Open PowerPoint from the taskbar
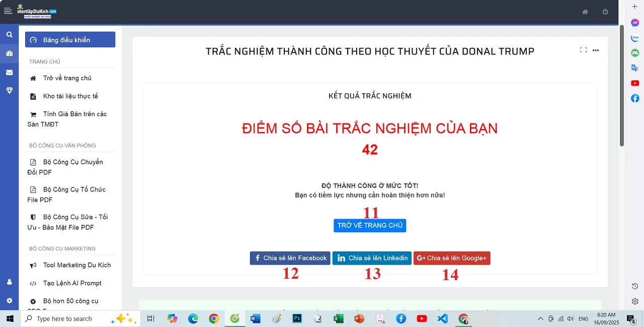The width and height of the screenshot is (644, 327). click(x=359, y=318)
